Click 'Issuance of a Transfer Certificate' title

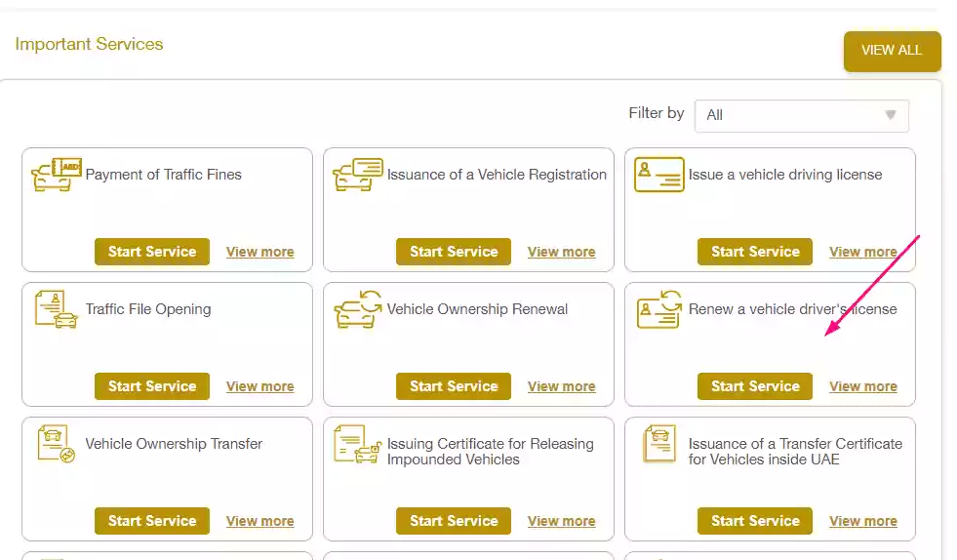pyautogui.click(x=795, y=452)
